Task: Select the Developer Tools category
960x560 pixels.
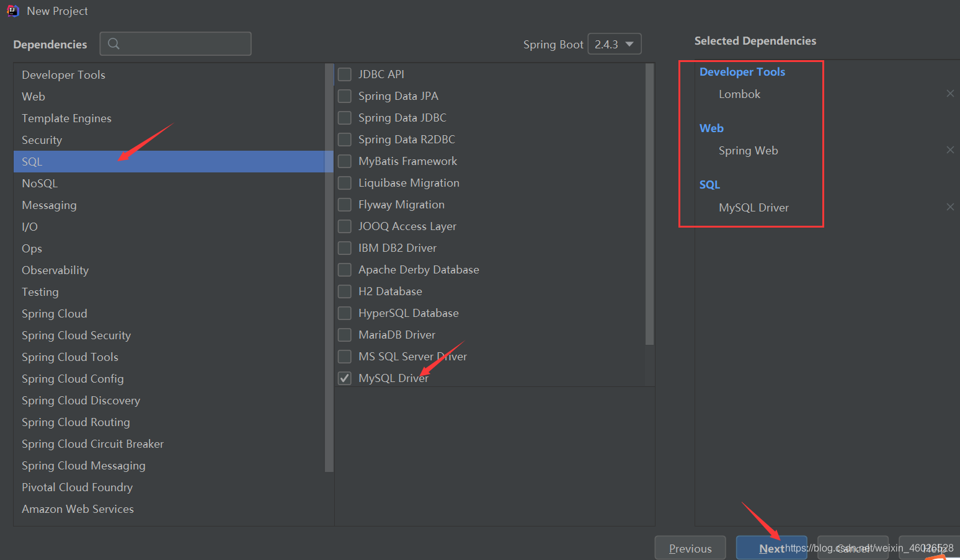Action: 169,74
